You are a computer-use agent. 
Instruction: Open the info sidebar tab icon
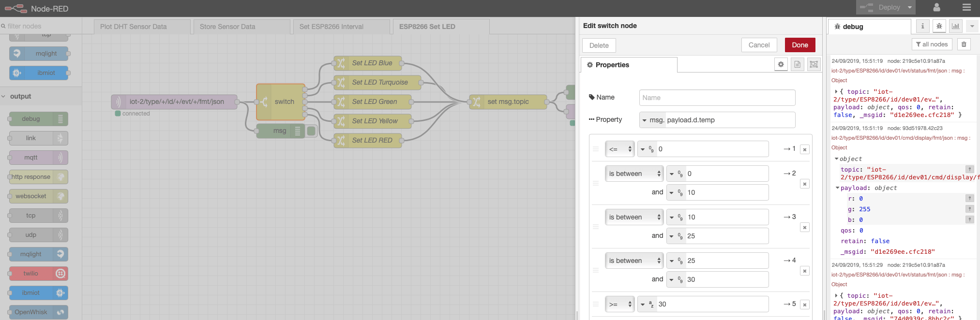[922, 26]
